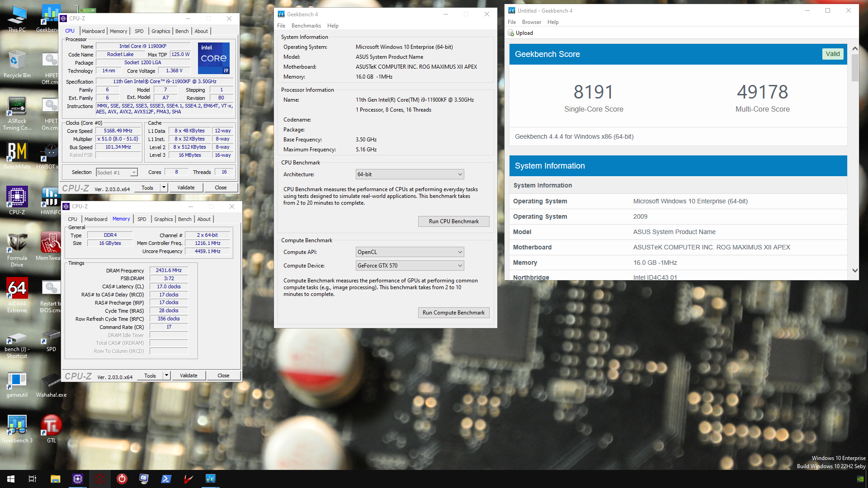The height and width of the screenshot is (488, 868).
Task: Click the Core Speed 5168.49 MHz field
Action: click(118, 131)
